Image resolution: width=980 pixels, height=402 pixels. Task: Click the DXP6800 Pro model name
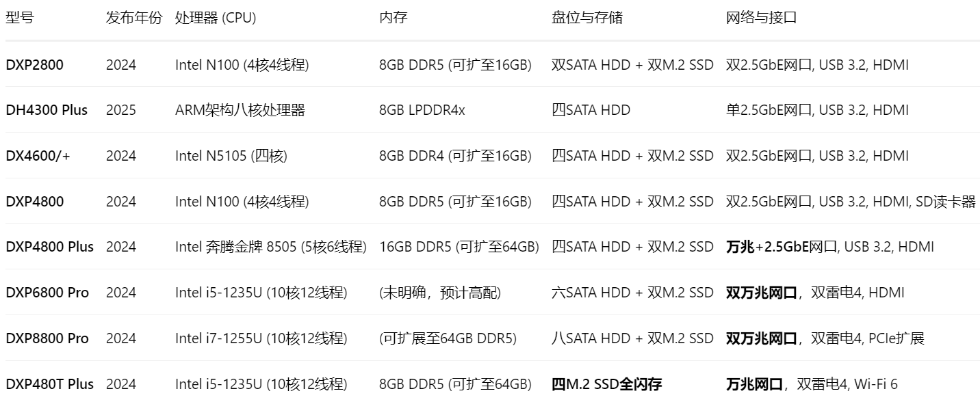tap(47, 293)
